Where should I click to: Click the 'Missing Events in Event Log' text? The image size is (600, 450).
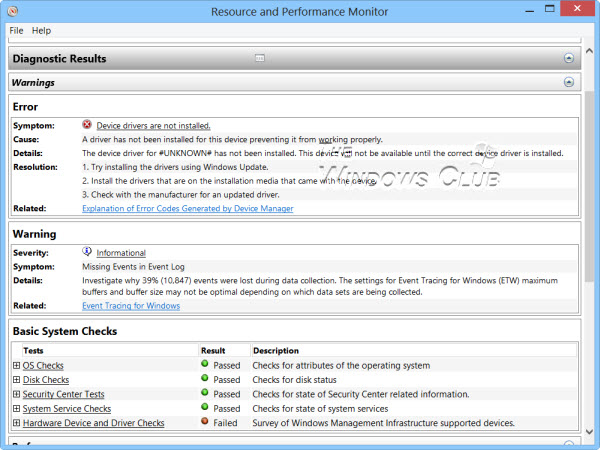pos(133,267)
